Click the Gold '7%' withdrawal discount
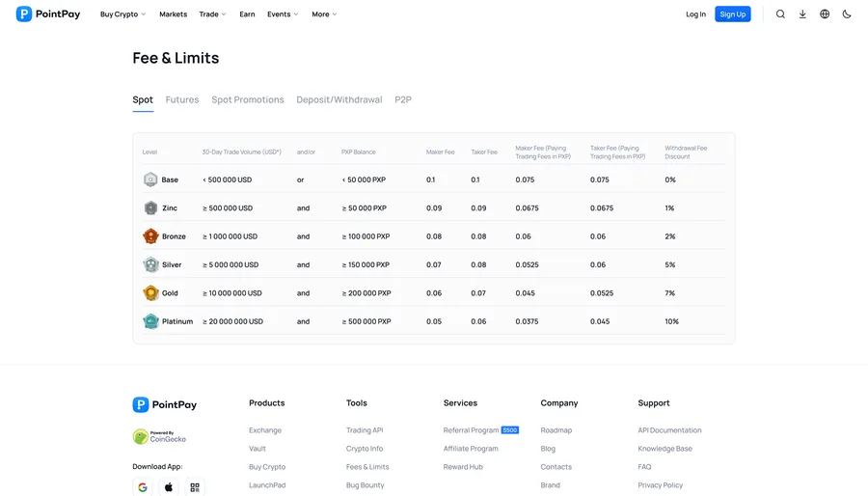 coord(670,292)
